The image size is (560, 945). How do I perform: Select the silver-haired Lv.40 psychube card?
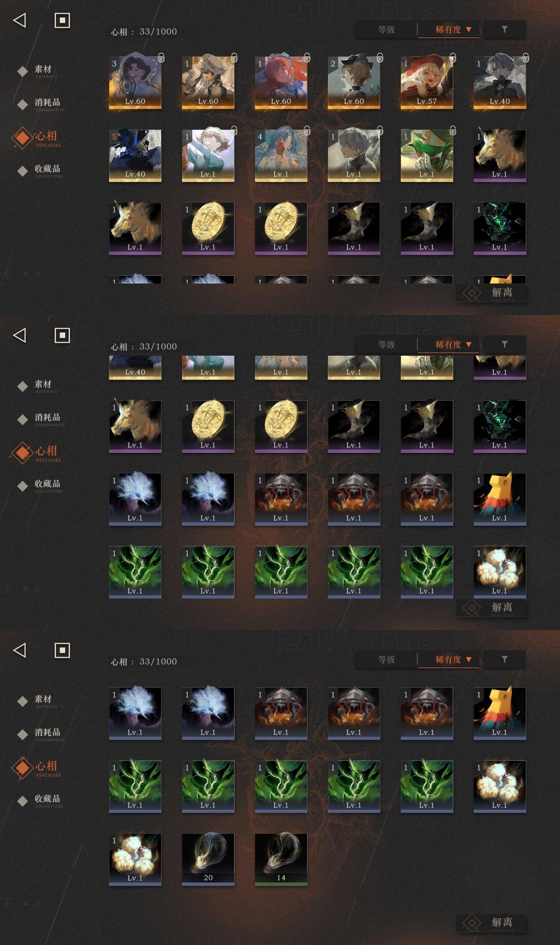(500, 82)
